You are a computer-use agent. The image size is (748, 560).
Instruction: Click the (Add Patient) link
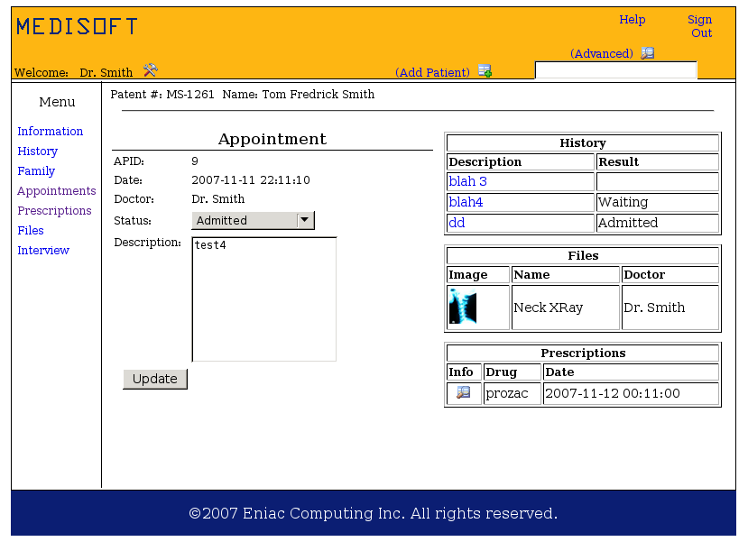click(432, 73)
